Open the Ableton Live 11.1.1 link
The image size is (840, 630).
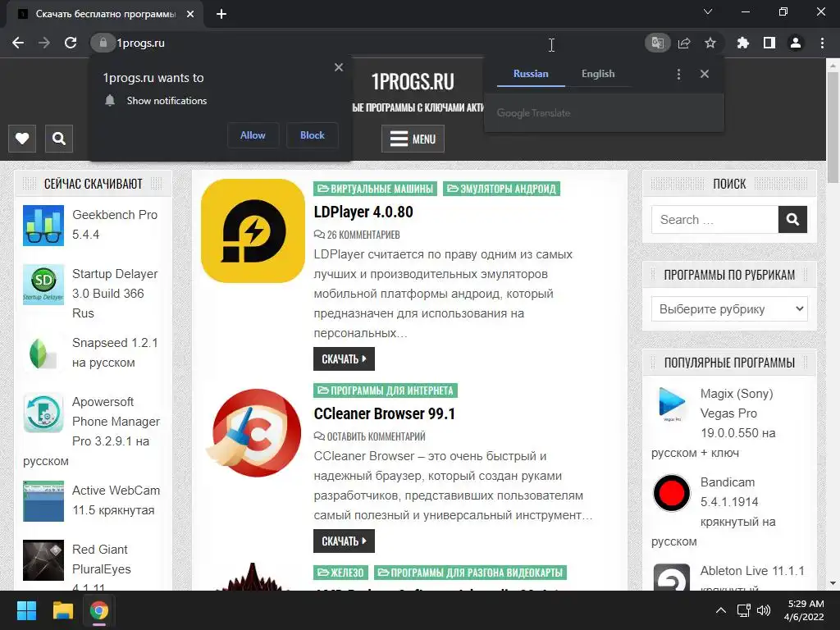tap(752, 571)
